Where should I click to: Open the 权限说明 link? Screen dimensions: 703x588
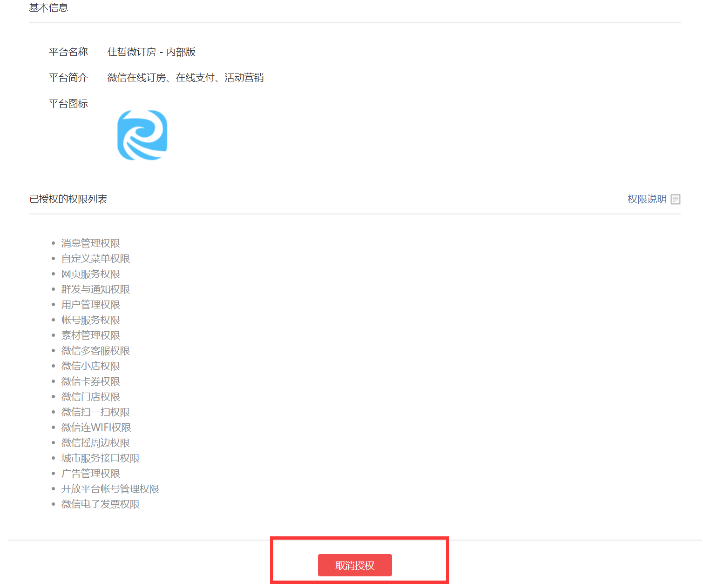coord(647,199)
